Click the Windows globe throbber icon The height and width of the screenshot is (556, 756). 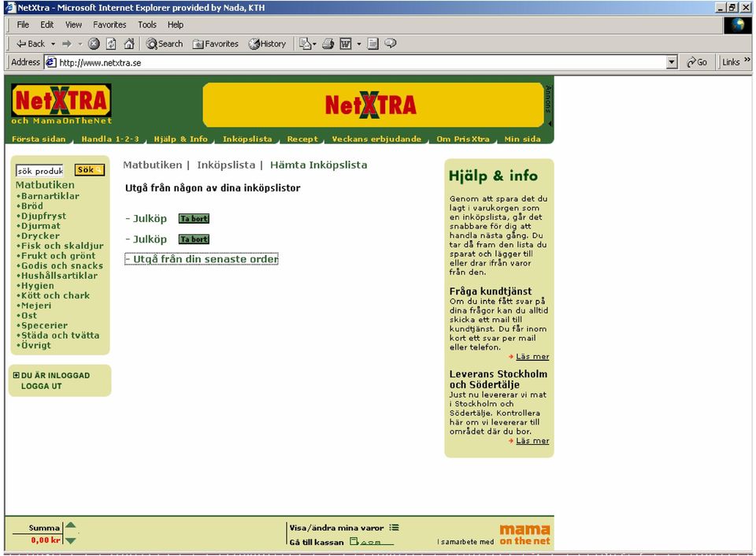click(738, 24)
